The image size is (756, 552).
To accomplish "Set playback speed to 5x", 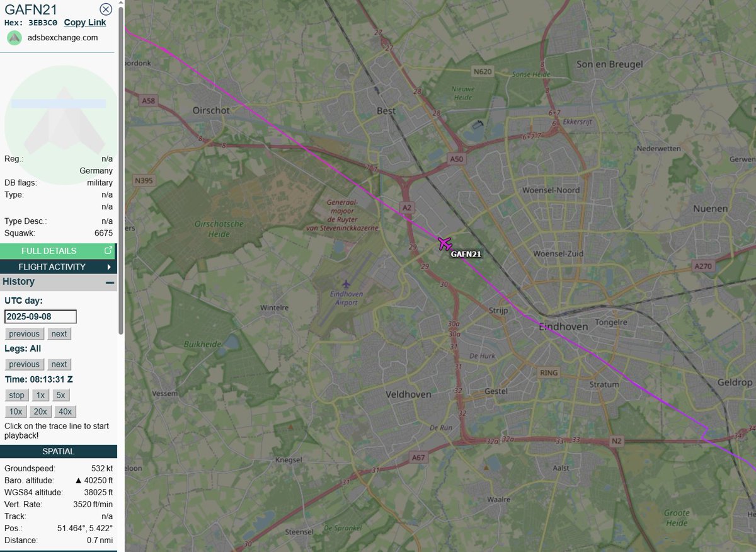I will click(x=60, y=395).
